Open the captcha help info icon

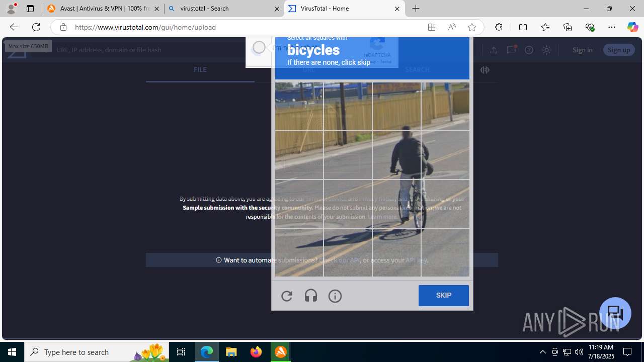click(335, 296)
